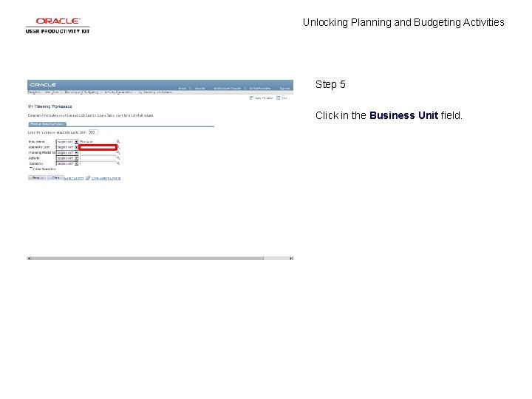532x399 pixels.
Task: Open Favorites in the breadcrumb bar
Action: coord(34,92)
